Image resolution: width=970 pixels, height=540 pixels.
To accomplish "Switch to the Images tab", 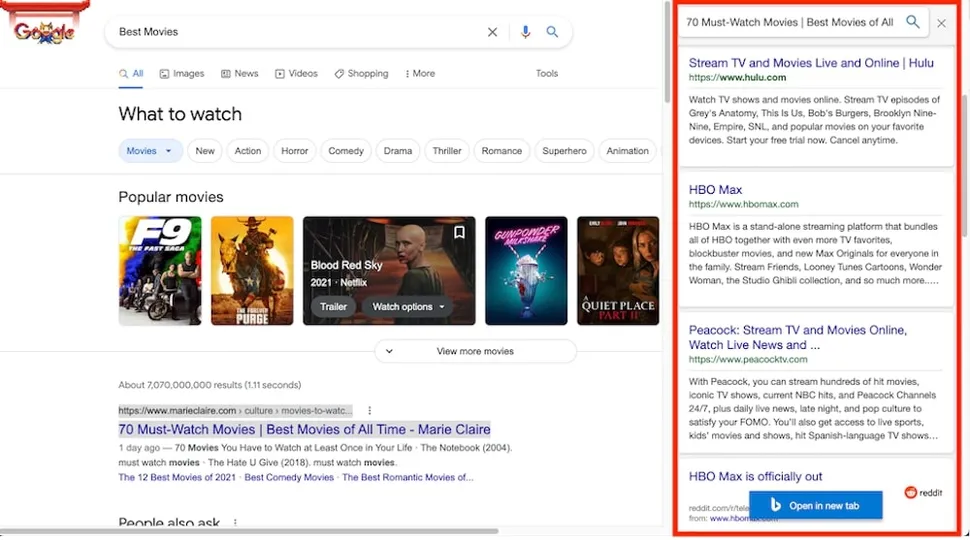I will pyautogui.click(x=182, y=74).
